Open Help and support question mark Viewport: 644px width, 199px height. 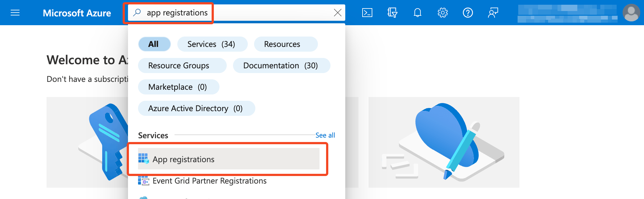point(468,13)
